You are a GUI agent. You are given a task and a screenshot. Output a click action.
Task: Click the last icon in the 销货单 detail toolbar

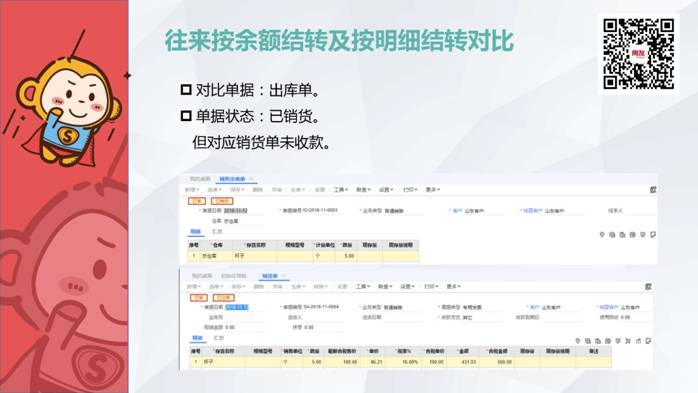(x=648, y=340)
